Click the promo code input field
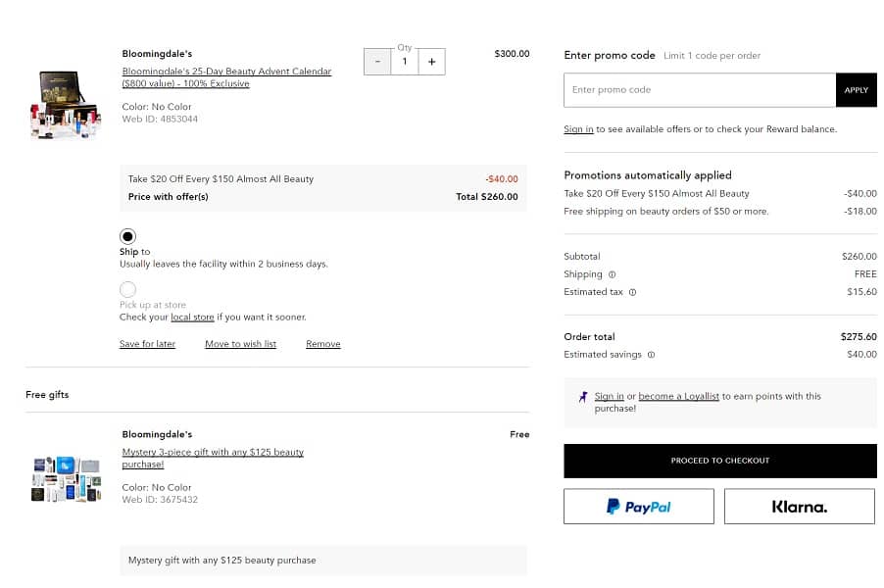 click(x=700, y=90)
